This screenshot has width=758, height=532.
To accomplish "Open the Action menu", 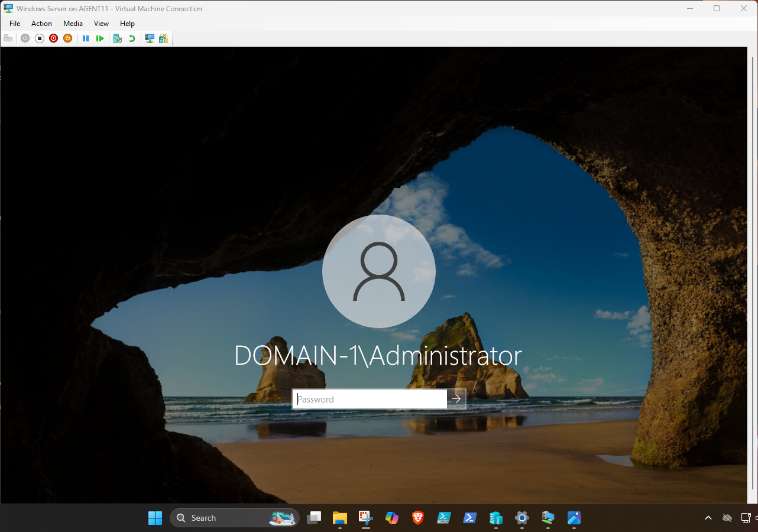I will [x=41, y=23].
